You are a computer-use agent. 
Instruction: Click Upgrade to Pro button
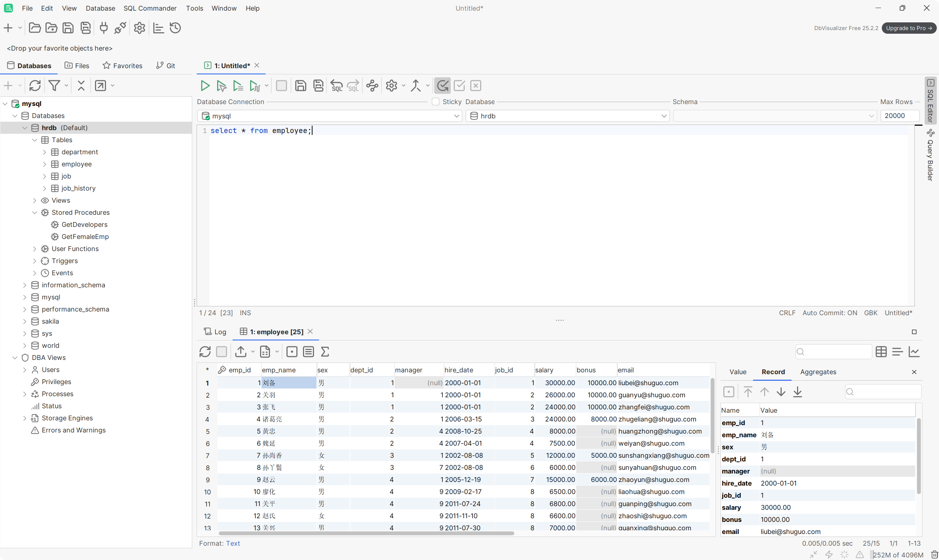[x=909, y=28]
